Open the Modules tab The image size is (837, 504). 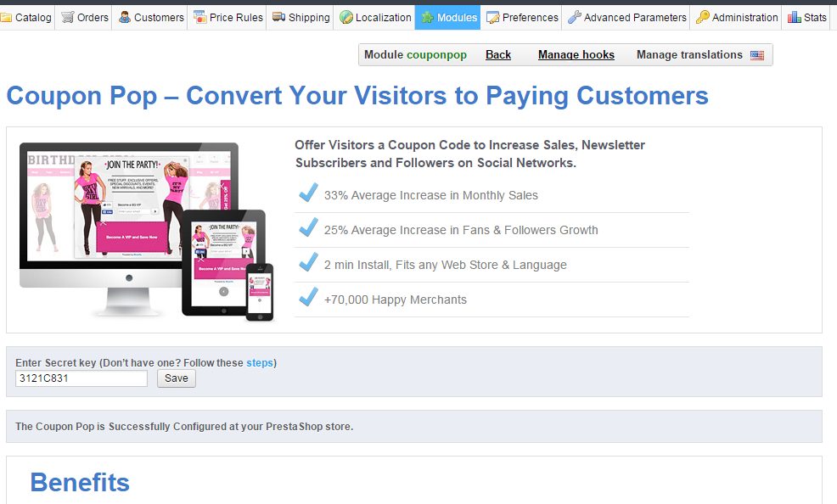tap(448, 17)
